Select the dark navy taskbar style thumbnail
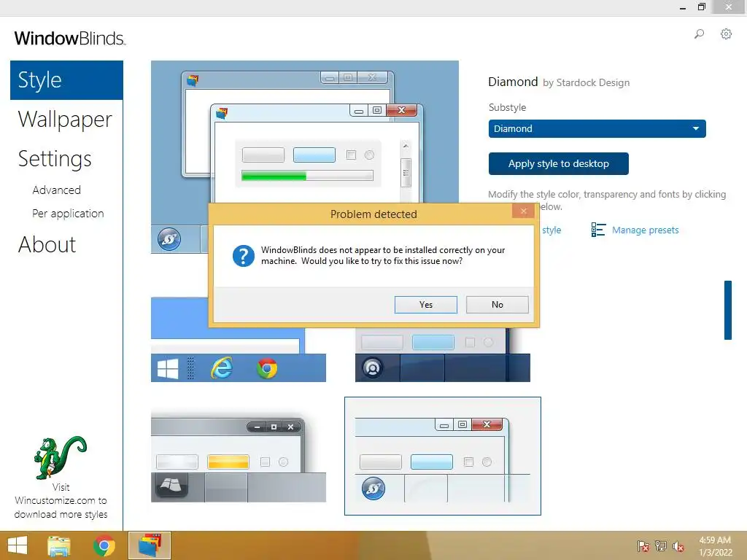Image resolution: width=747 pixels, height=560 pixels. tap(443, 355)
